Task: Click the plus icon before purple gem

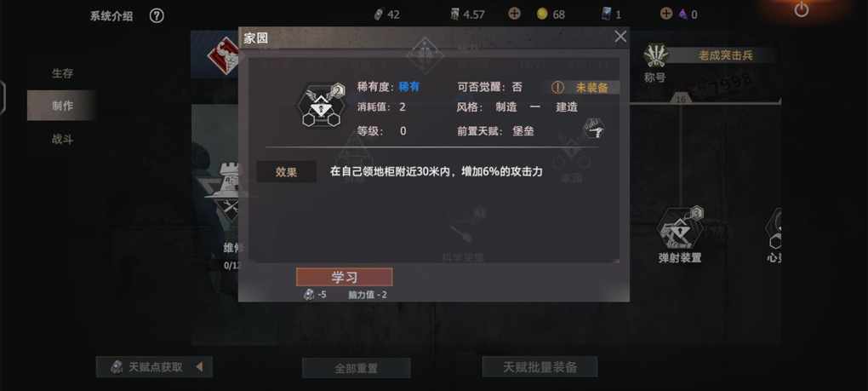Action: [x=666, y=14]
